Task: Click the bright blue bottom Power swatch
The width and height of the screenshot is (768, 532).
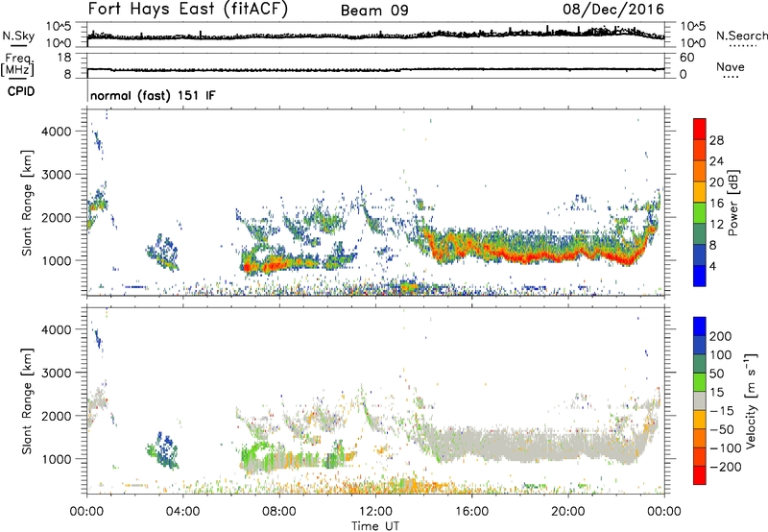Action: coord(700,276)
